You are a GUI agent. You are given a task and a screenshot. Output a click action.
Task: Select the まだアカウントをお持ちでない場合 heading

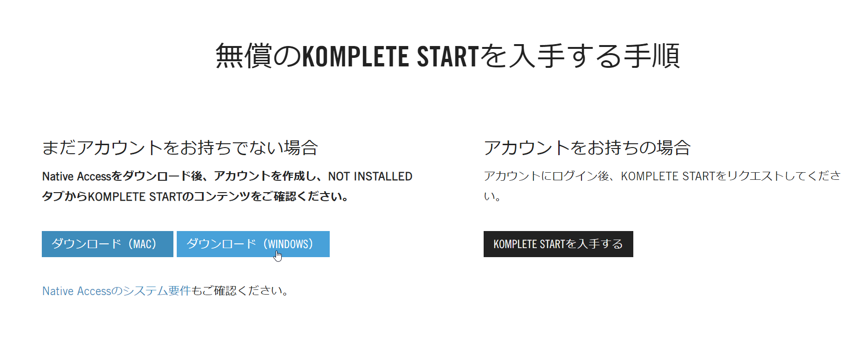[180, 148]
